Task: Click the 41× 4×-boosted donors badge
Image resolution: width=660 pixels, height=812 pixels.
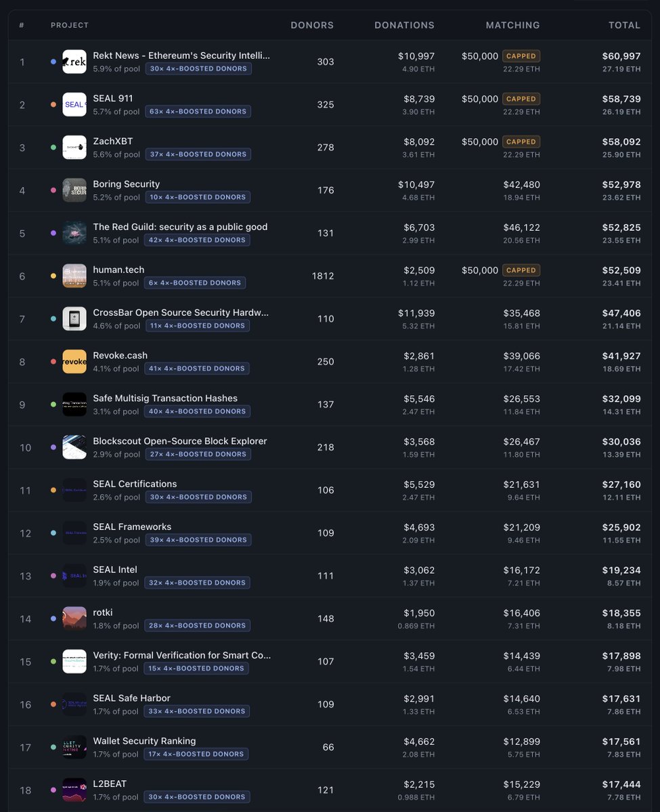Action: (197, 368)
